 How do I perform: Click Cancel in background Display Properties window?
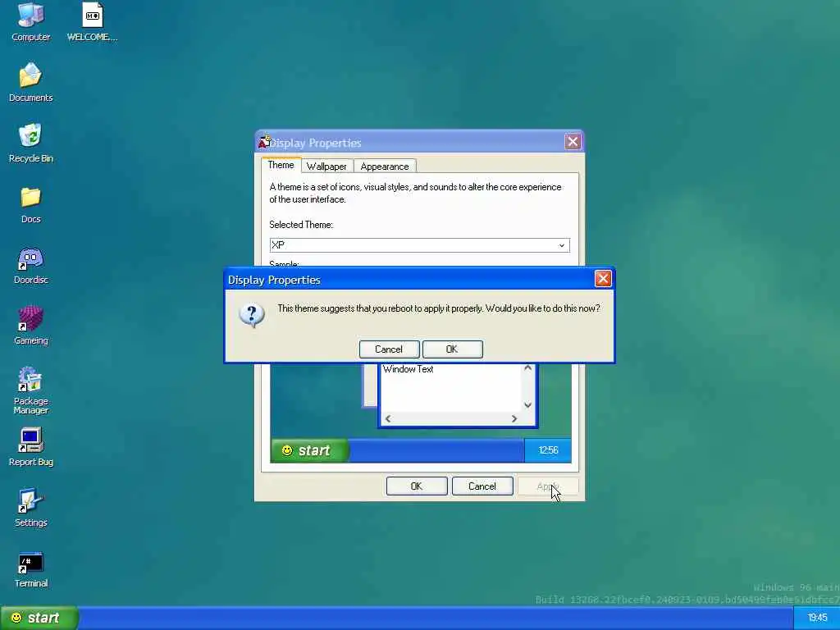tap(482, 486)
